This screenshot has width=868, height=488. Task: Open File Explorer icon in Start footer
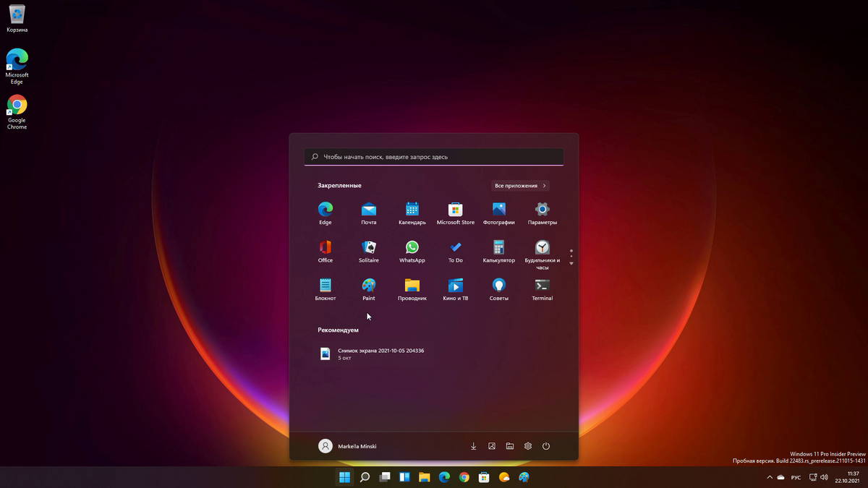[510, 446]
